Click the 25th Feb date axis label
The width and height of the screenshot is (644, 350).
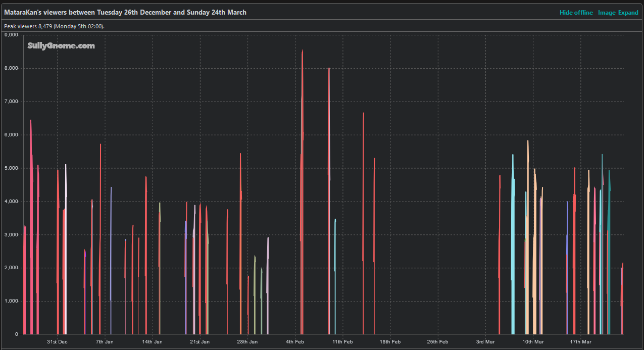pos(437,342)
